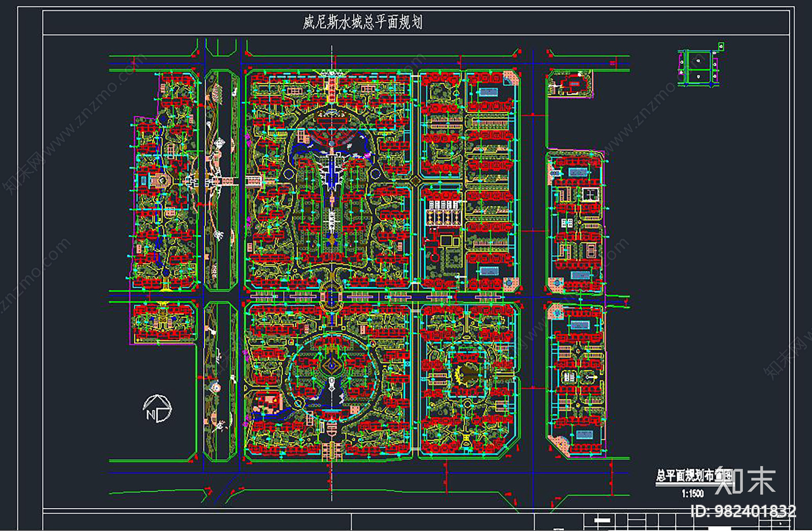Click the small far-left block below the main road

click(x=163, y=323)
